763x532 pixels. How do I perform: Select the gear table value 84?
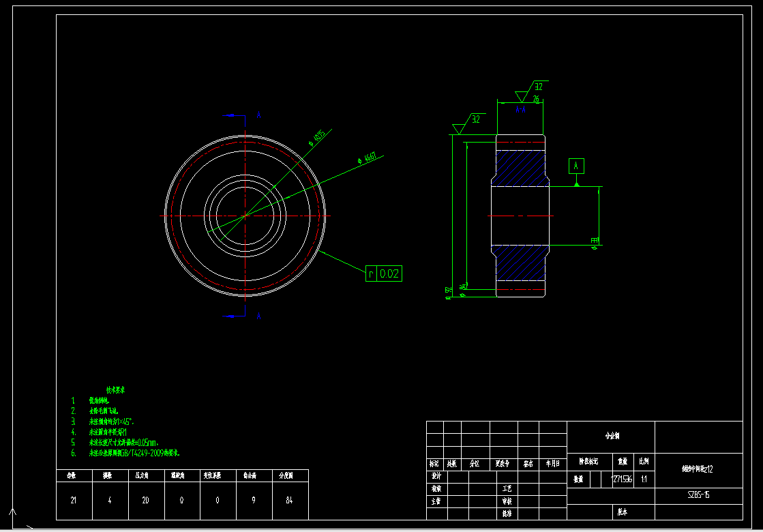(x=289, y=501)
